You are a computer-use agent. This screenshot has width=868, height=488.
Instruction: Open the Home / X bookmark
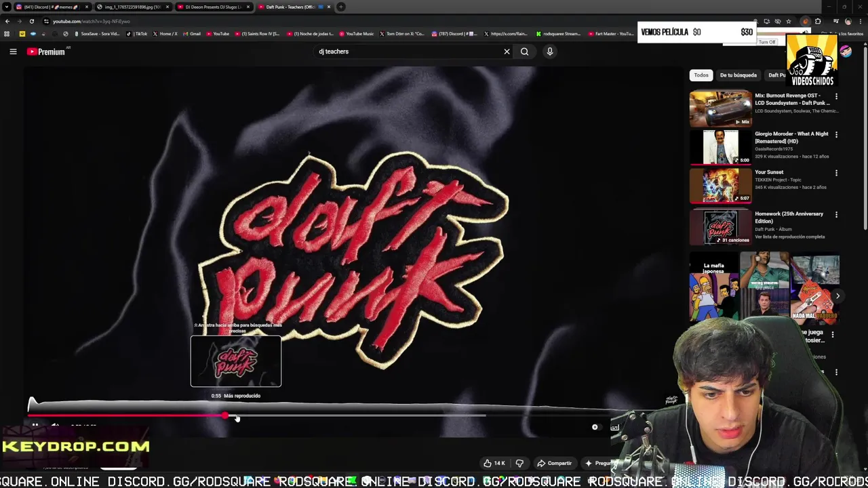tap(165, 34)
